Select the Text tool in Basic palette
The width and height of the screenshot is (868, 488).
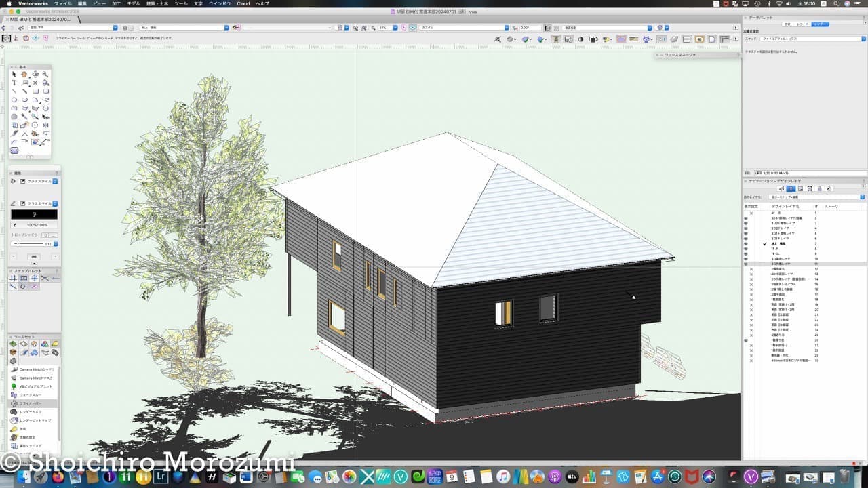click(14, 83)
